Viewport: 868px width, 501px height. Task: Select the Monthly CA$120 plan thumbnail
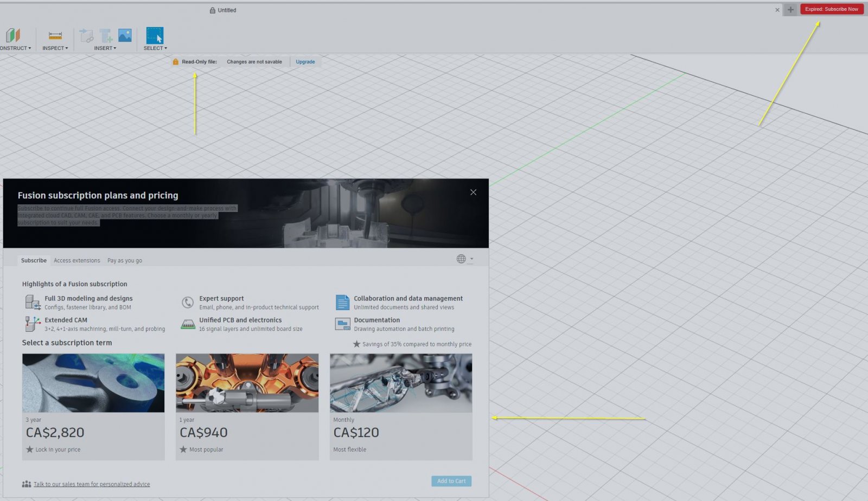coord(401,383)
